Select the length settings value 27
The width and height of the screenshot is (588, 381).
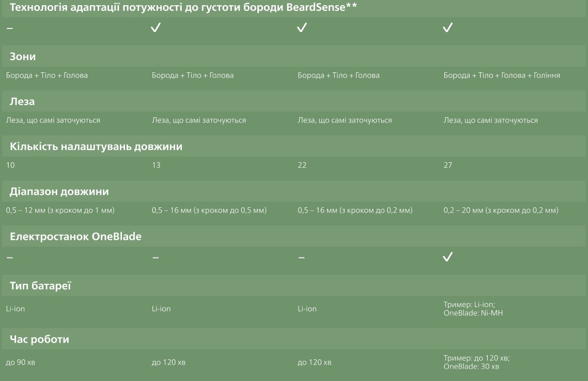coord(448,165)
